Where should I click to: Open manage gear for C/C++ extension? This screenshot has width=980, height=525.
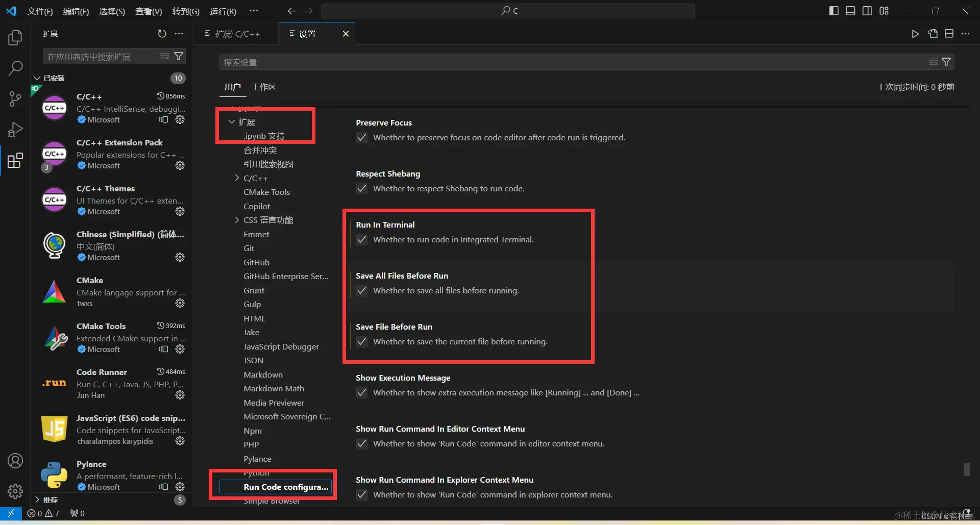(180, 119)
